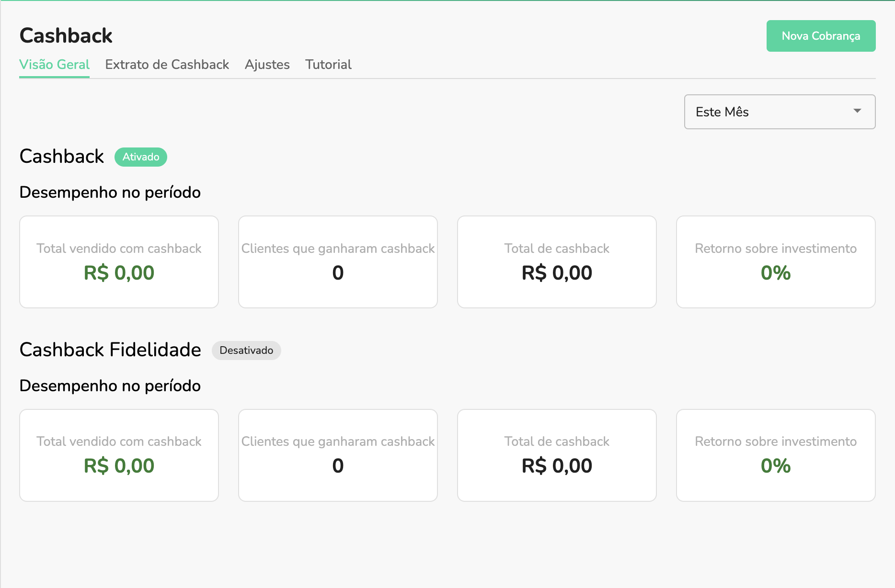The image size is (895, 588).
Task: Go to the Tutorial tab
Action: (x=328, y=65)
